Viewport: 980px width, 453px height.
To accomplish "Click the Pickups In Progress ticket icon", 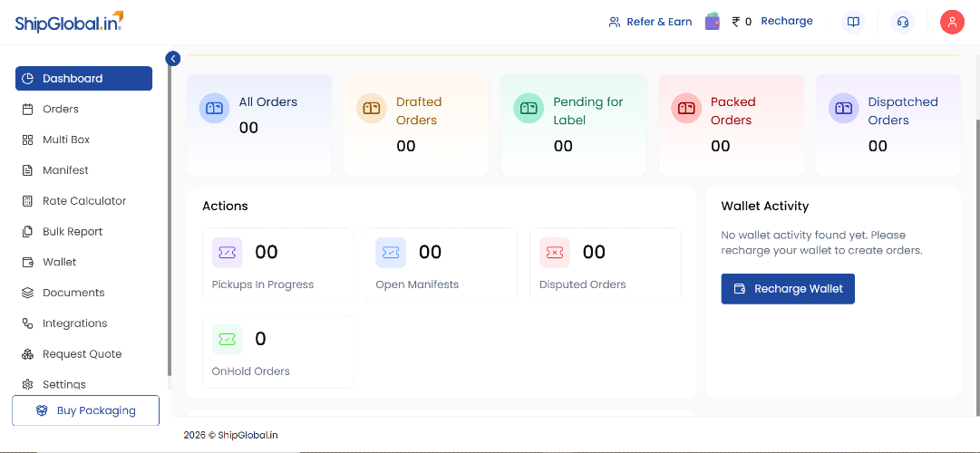I will pos(227,253).
